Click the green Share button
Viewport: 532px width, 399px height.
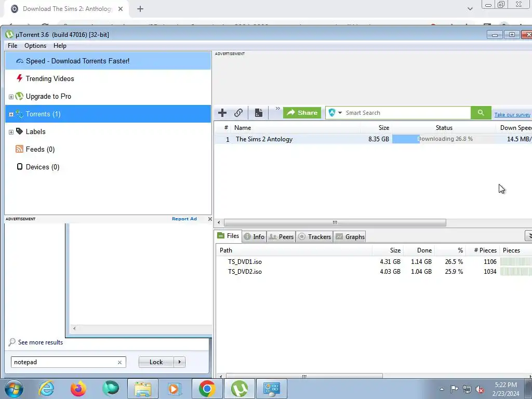[x=302, y=113]
